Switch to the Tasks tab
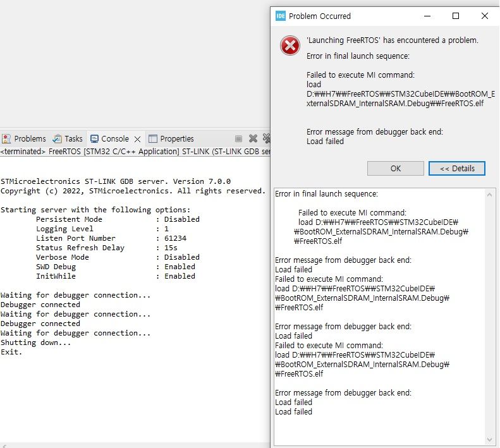Image resolution: width=500 pixels, height=448 pixels. 68,139
